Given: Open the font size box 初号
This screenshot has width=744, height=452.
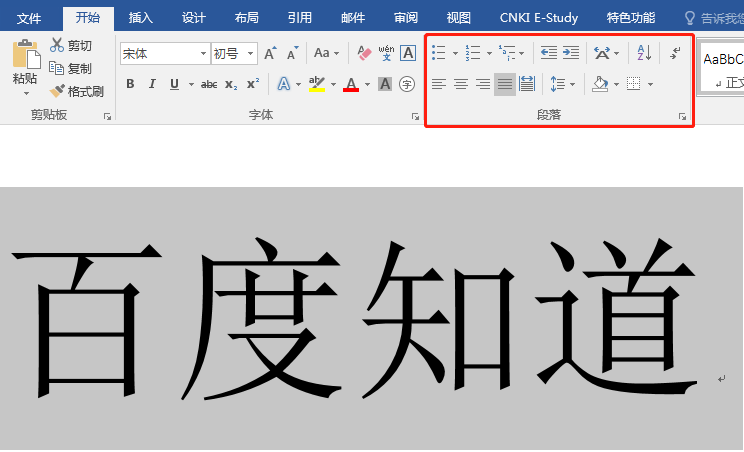Looking at the screenshot, I should (234, 54).
